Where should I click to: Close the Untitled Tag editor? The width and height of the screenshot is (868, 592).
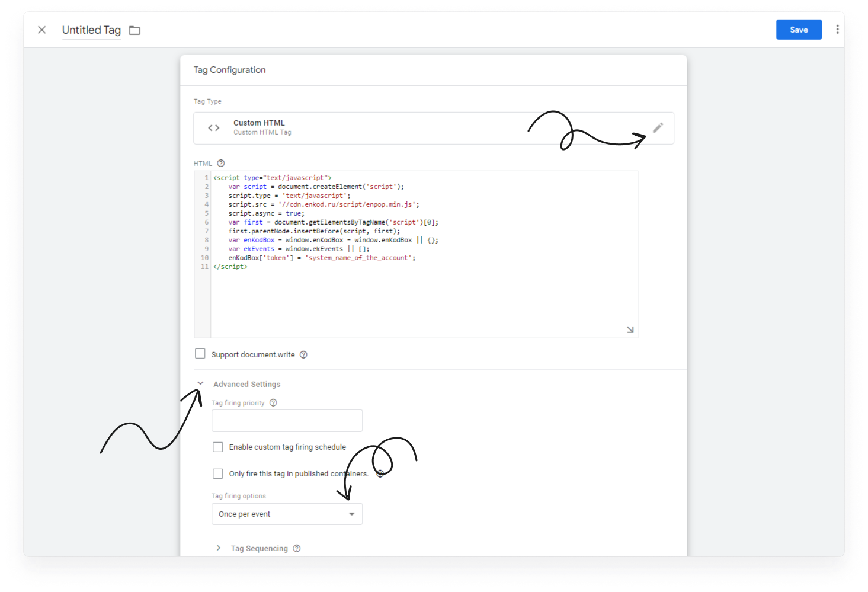[x=42, y=30]
